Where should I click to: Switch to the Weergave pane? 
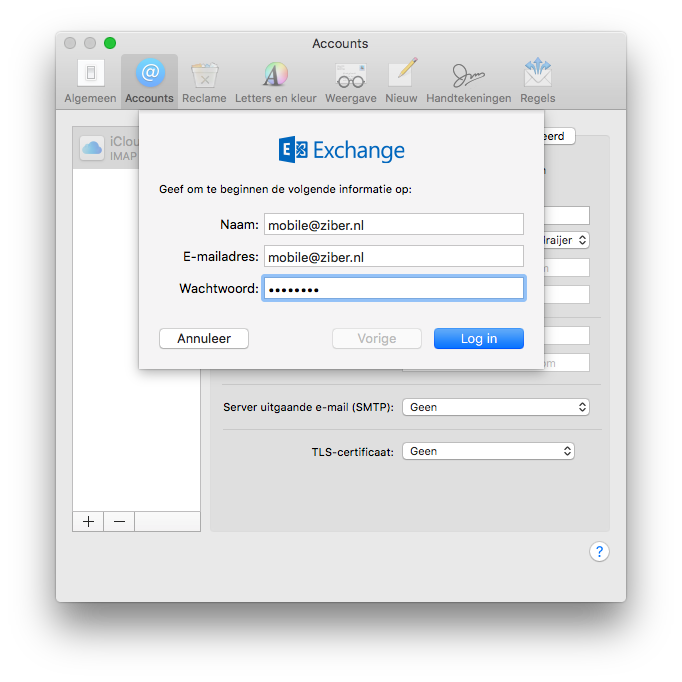[x=351, y=82]
